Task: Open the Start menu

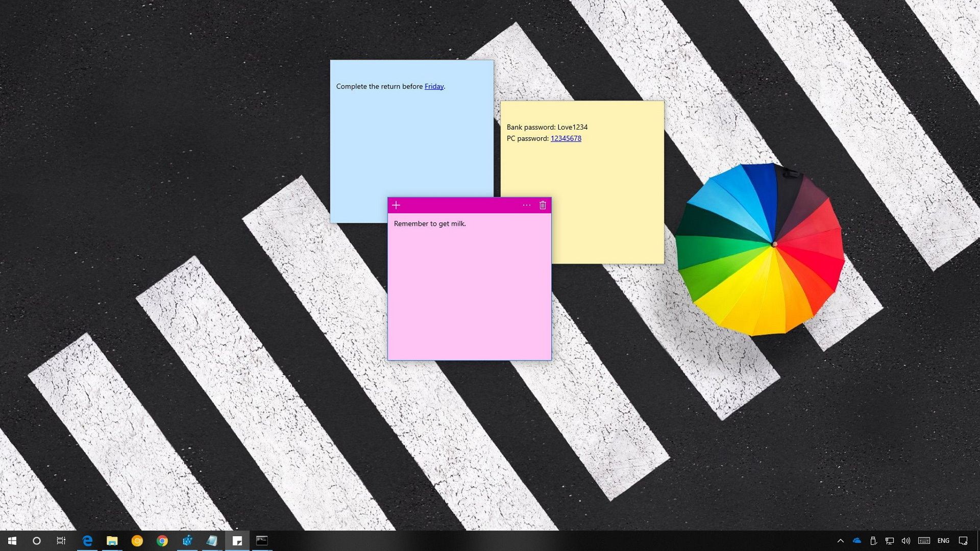Action: 11,541
